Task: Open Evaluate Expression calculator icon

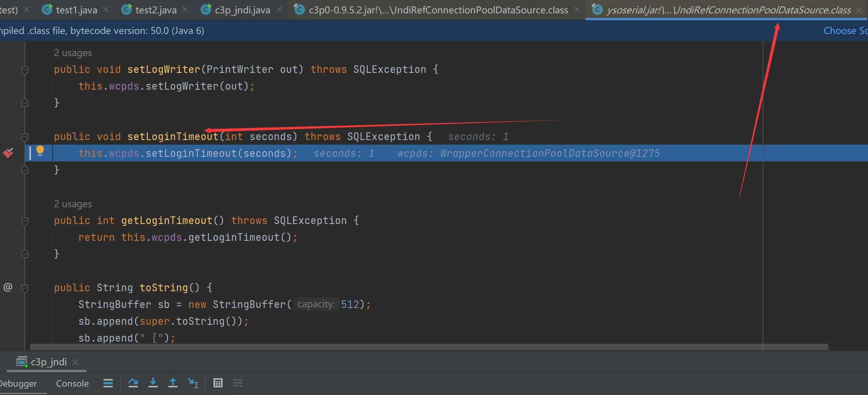Action: pos(218,383)
